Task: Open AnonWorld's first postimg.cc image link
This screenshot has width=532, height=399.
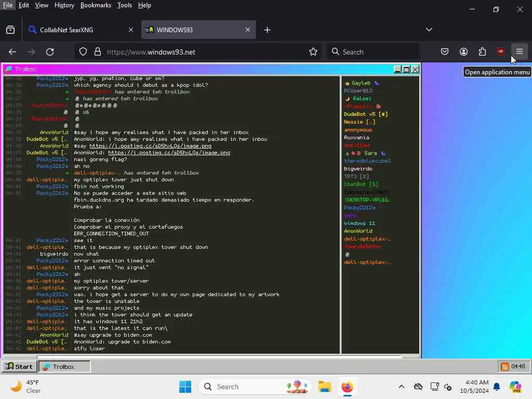Action: 150,146
